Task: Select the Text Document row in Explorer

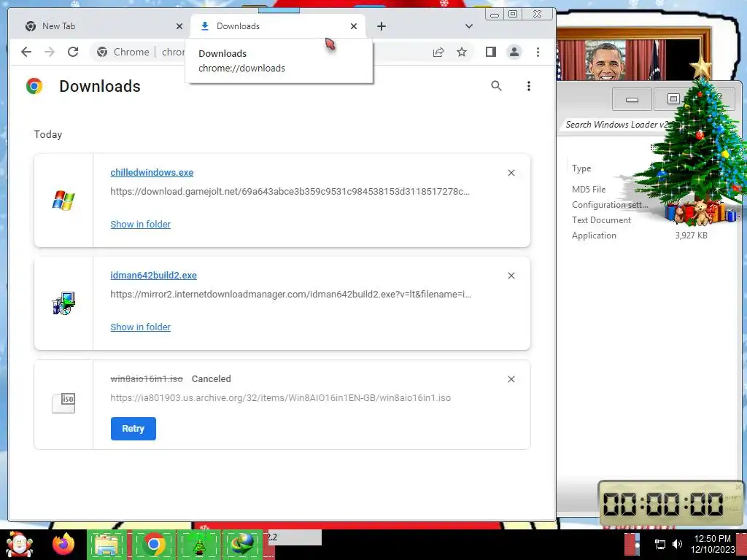Action: (x=601, y=220)
